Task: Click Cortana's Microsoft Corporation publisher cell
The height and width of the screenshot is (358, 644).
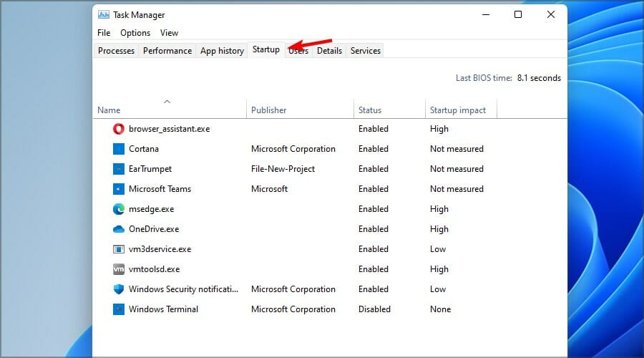Action: click(293, 149)
